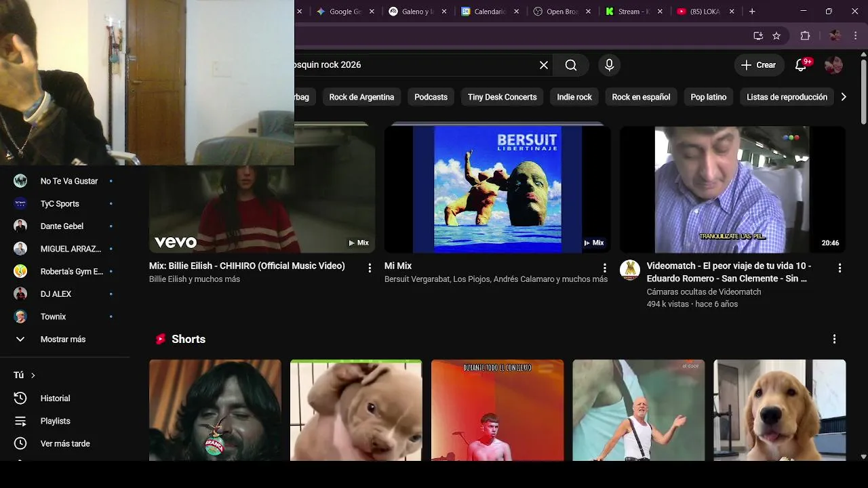
Task: Open the bald man dancing Short
Action: (x=638, y=410)
